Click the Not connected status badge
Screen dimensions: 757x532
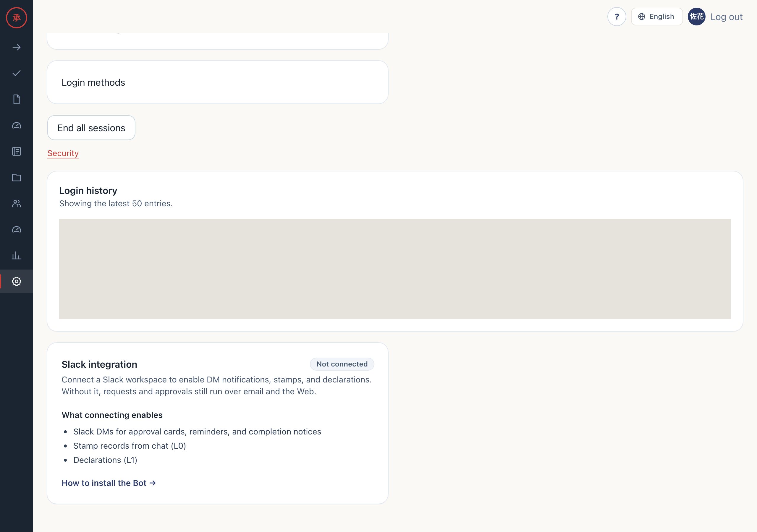coord(342,364)
